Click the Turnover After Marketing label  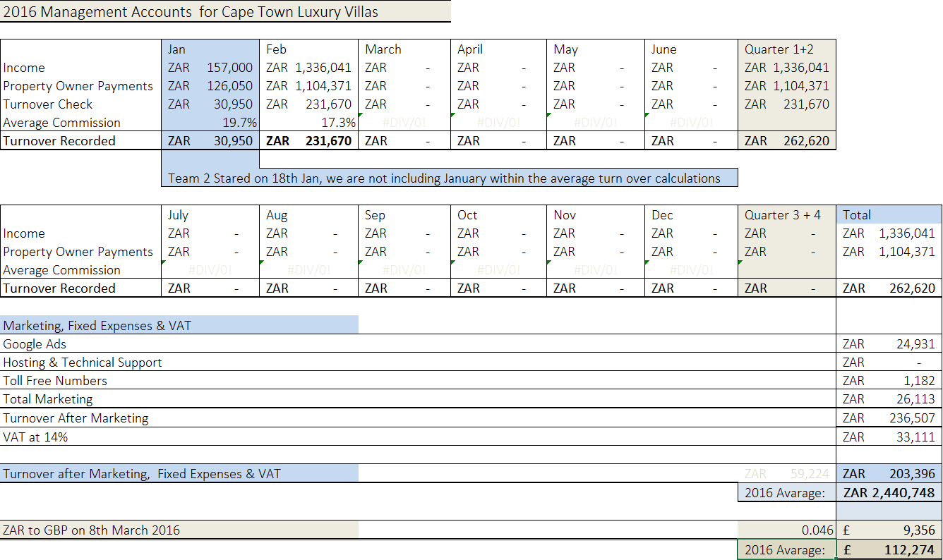[x=76, y=418]
